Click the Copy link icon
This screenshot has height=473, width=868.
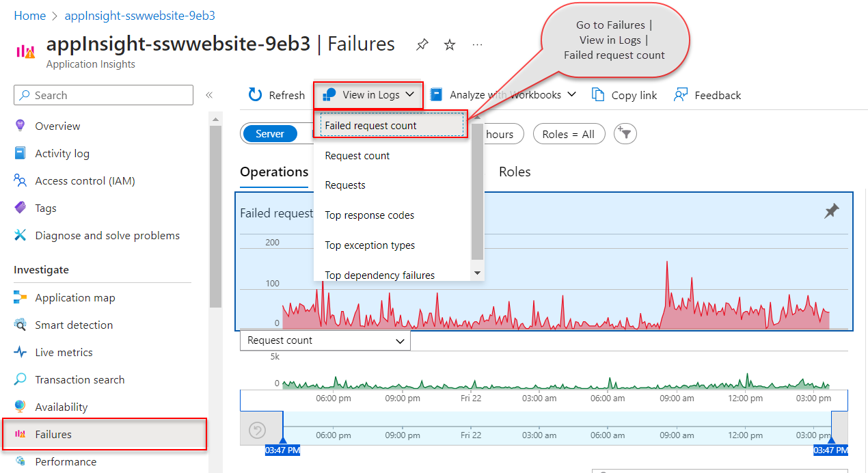[x=623, y=94]
